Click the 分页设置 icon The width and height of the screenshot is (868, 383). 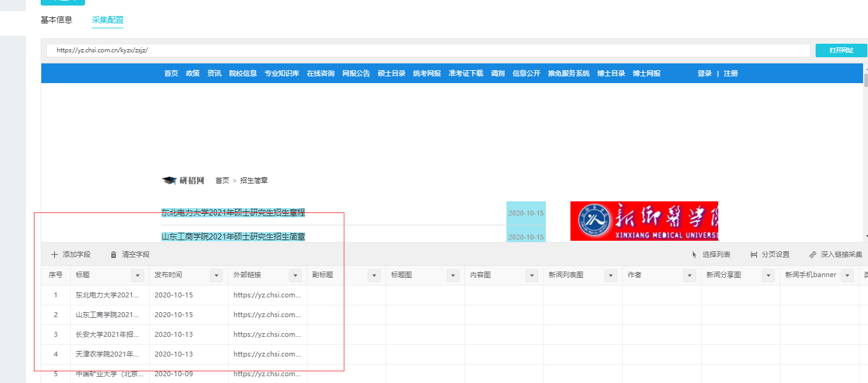point(754,254)
